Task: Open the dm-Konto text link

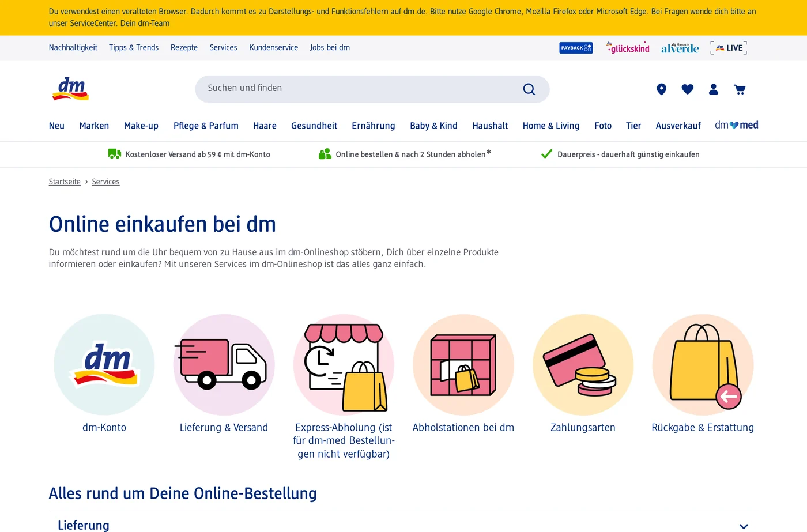Action: pos(104,428)
